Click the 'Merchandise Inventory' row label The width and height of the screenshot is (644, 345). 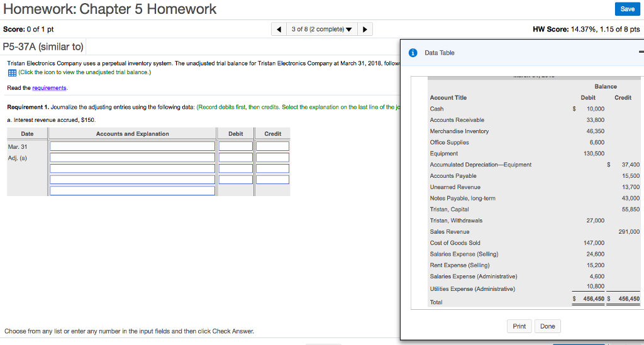point(459,131)
